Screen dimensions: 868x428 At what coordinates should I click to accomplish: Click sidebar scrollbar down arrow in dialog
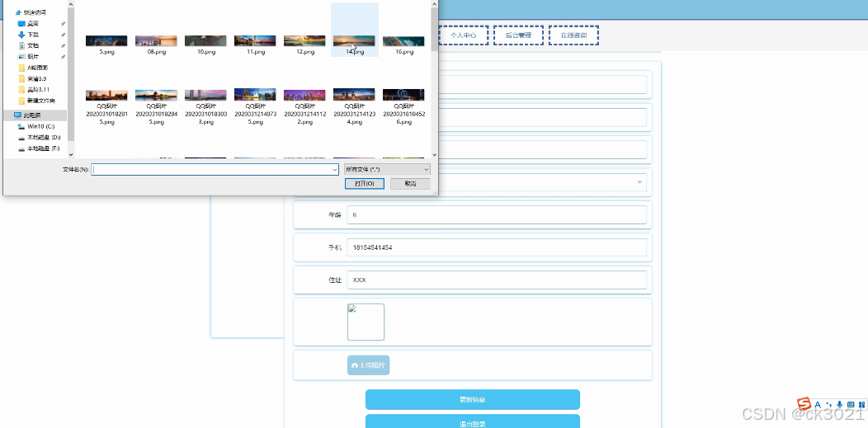pyautogui.click(x=70, y=155)
